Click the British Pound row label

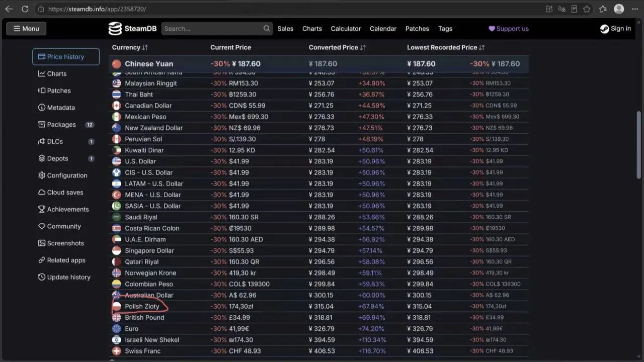tap(144, 318)
